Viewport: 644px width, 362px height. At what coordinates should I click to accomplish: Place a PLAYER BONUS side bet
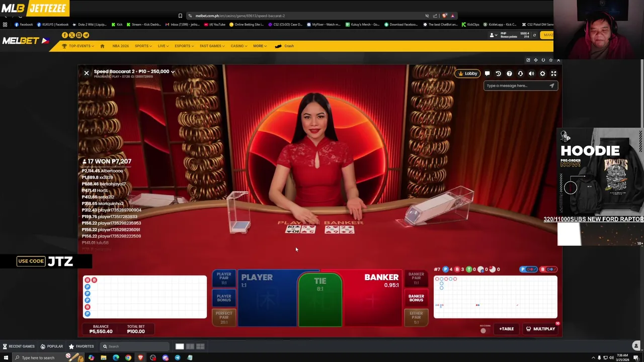coord(224,298)
